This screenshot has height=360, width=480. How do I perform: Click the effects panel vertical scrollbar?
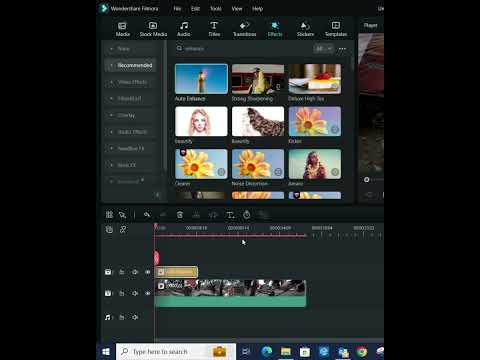click(351, 64)
